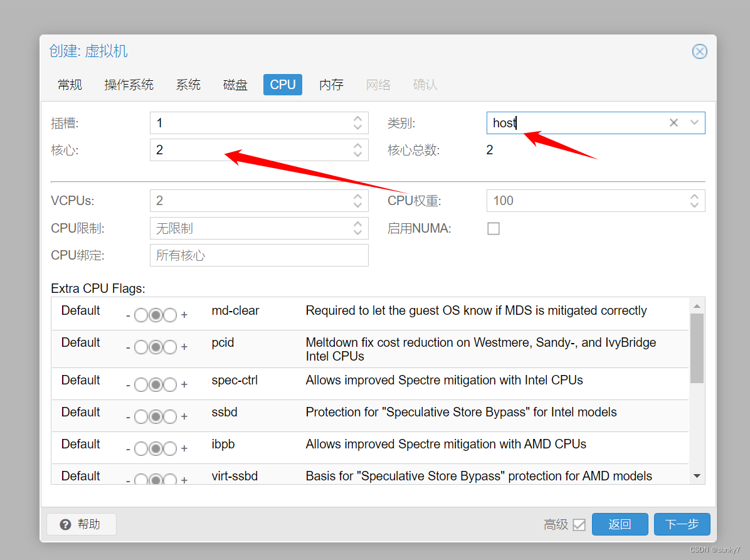Viewport: 750px width, 560px height.
Task: Switch to the 内存 tab
Action: pos(331,84)
